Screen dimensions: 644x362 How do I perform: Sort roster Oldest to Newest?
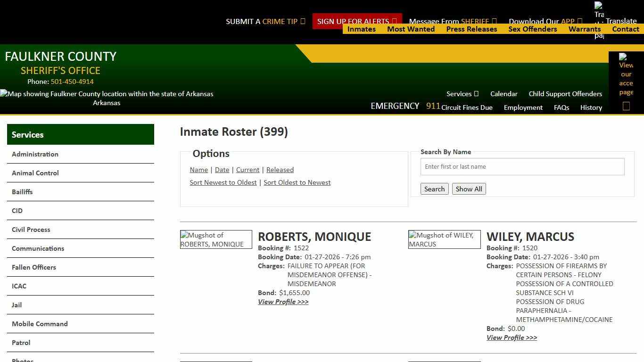[297, 182]
